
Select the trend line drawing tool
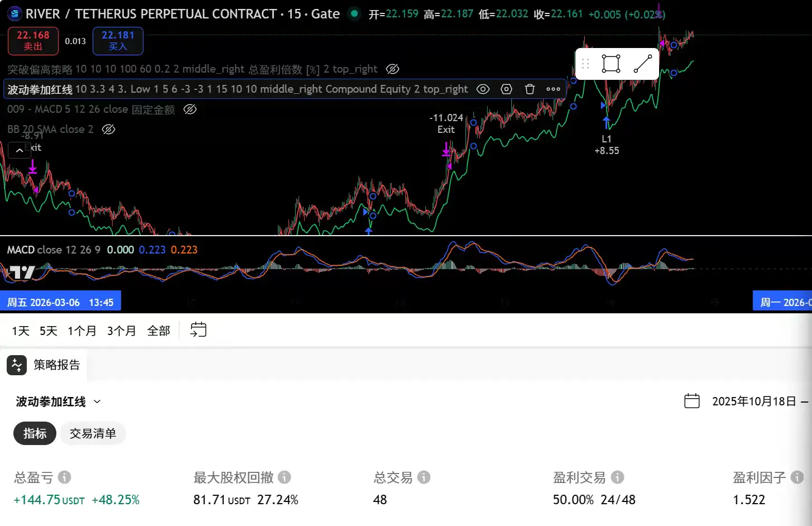tap(642, 64)
